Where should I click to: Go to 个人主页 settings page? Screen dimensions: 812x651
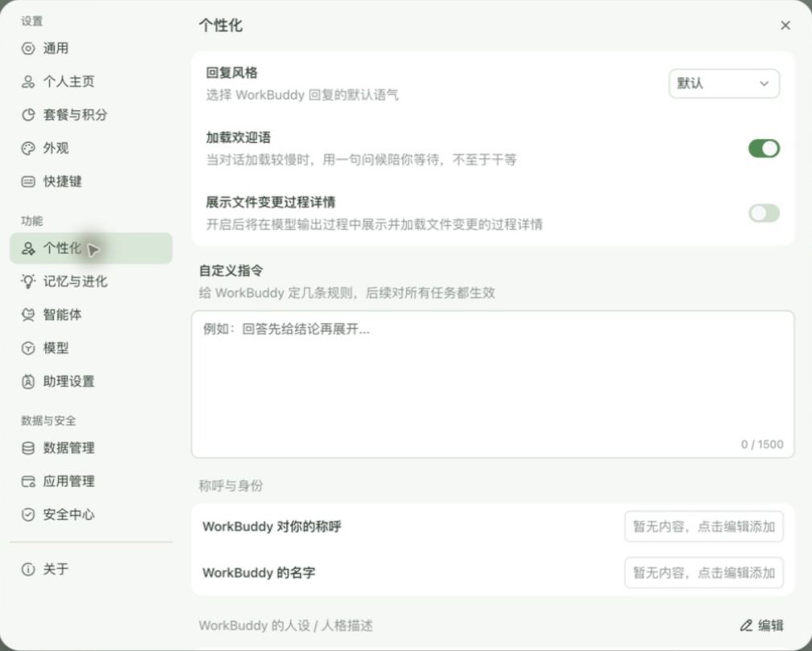[91, 82]
